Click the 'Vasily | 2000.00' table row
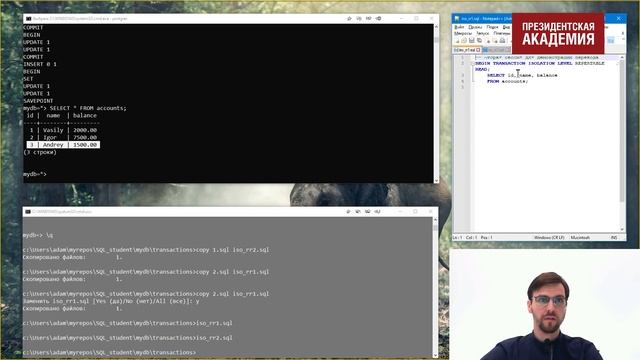Image resolution: width=640 pixels, height=360 pixels. click(63, 130)
